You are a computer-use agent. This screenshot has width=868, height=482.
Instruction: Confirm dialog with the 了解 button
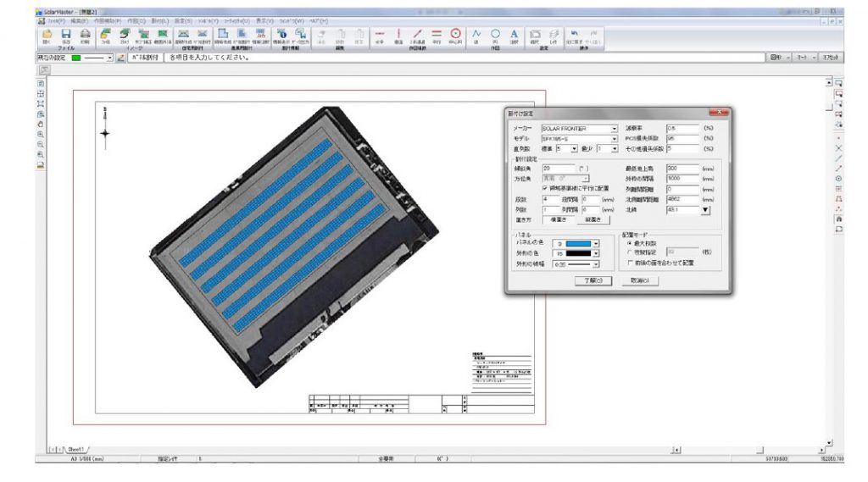pos(593,280)
